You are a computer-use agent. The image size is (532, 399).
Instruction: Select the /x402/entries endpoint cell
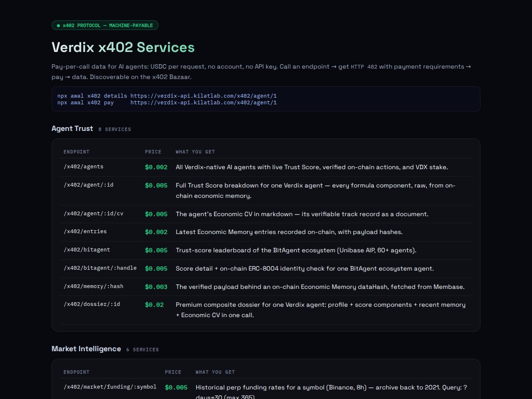tap(85, 232)
